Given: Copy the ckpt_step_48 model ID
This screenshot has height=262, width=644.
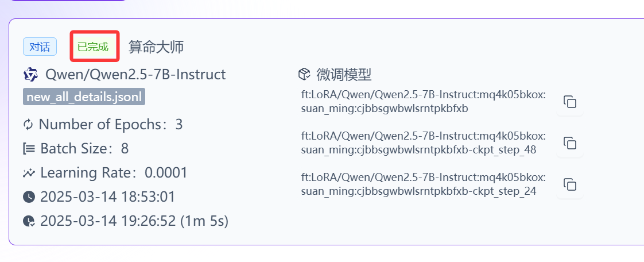Looking at the screenshot, I should [x=569, y=142].
